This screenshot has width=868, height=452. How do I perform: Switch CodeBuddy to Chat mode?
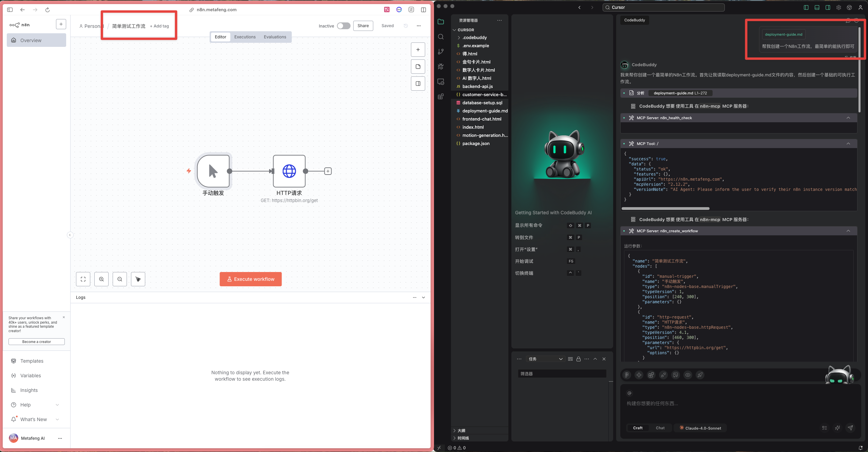(660, 428)
